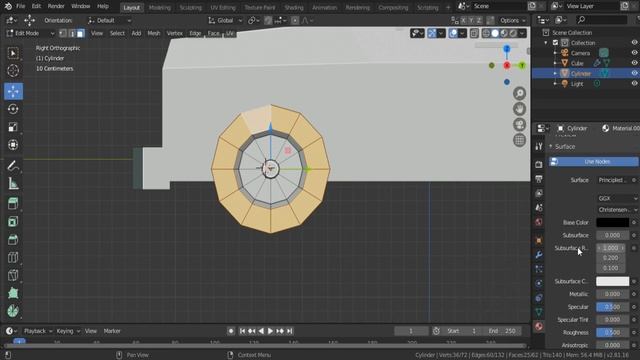Click the Principled surface shader button
This screenshot has width=640, height=360.
pyautogui.click(x=613, y=180)
